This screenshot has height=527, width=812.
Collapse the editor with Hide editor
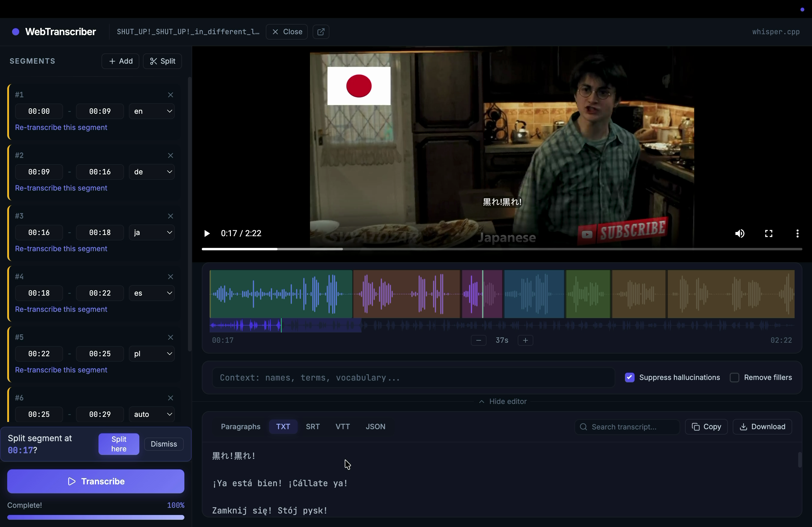coord(502,401)
